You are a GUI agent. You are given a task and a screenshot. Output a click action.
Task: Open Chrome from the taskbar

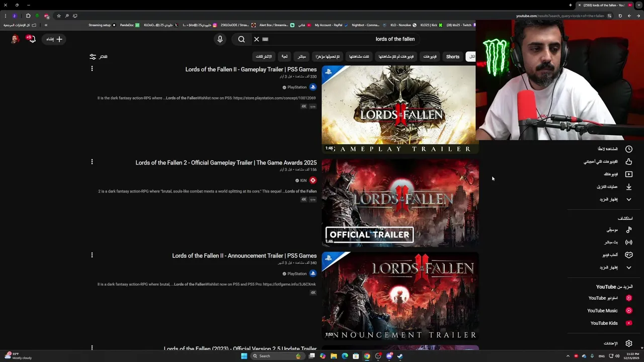pos(367,356)
